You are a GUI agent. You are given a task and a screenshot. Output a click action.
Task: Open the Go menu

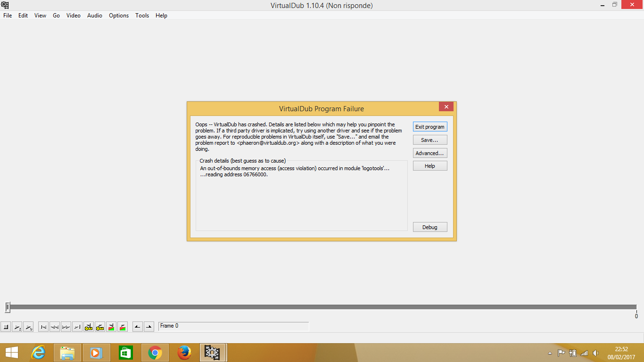[56, 16]
